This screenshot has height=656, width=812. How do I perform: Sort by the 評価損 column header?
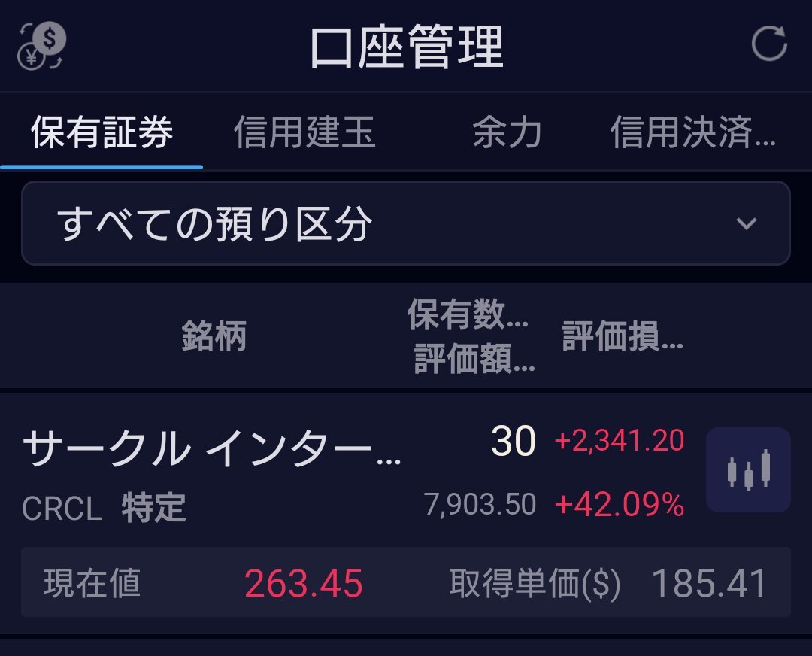pyautogui.click(x=623, y=336)
